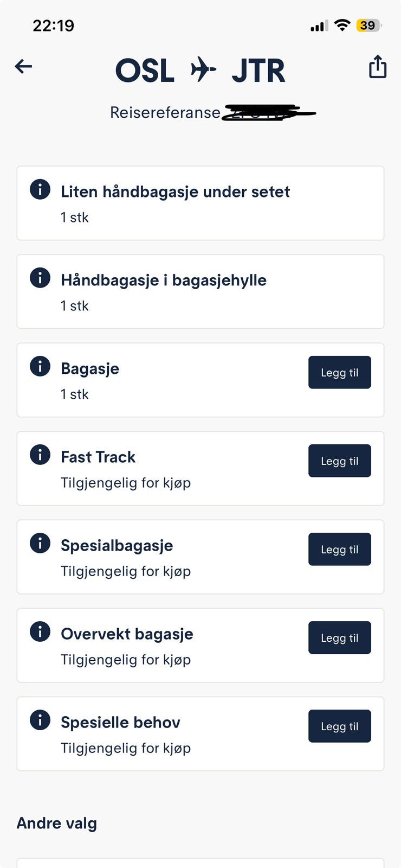Select Legg til for Spesielle behov
The width and height of the screenshot is (401, 868).
339,726
